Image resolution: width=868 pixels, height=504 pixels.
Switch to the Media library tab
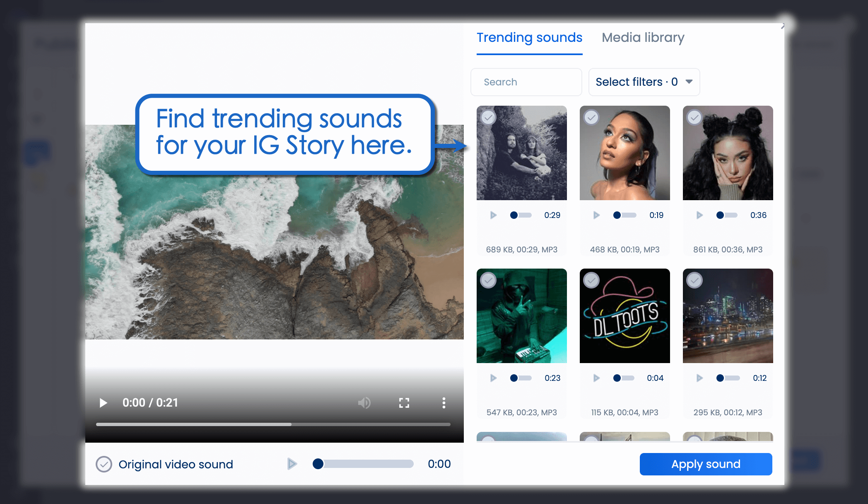tap(643, 37)
